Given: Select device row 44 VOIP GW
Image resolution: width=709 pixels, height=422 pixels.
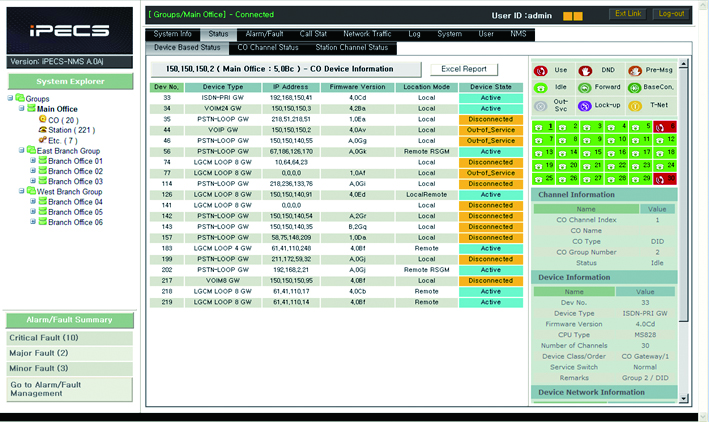Looking at the screenshot, I should click(x=336, y=130).
